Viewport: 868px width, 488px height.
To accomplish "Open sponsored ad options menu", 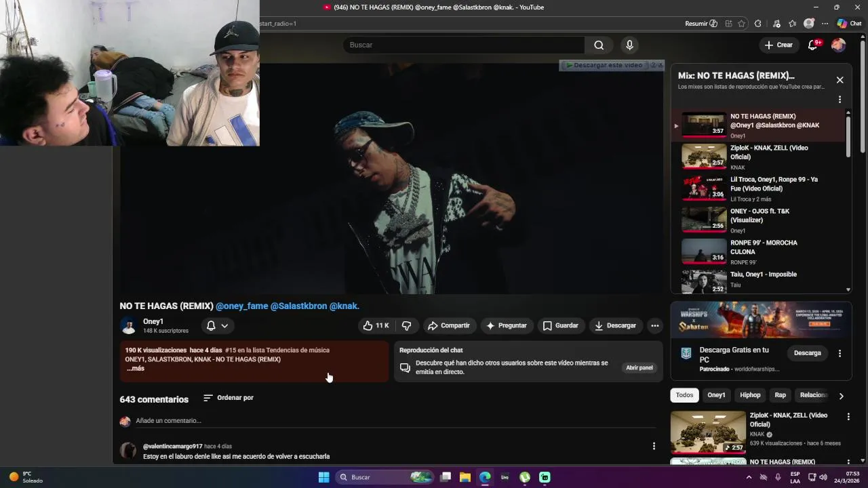I will pos(840,353).
